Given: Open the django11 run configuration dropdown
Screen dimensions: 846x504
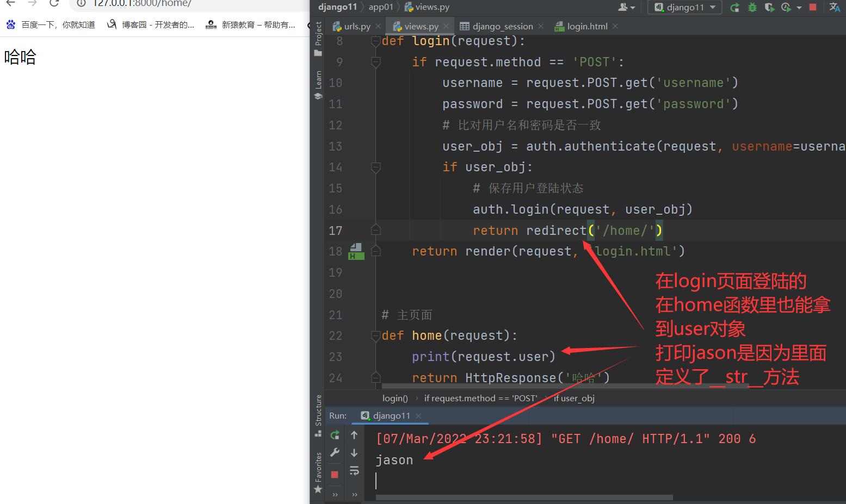Looking at the screenshot, I should tap(685, 7).
